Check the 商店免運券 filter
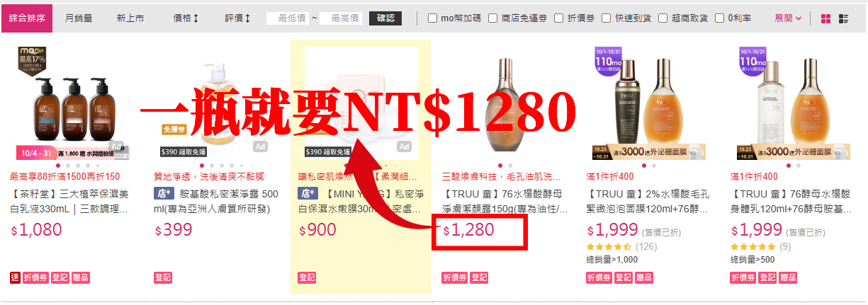Viewport: 868px width, 305px height. 492,18
